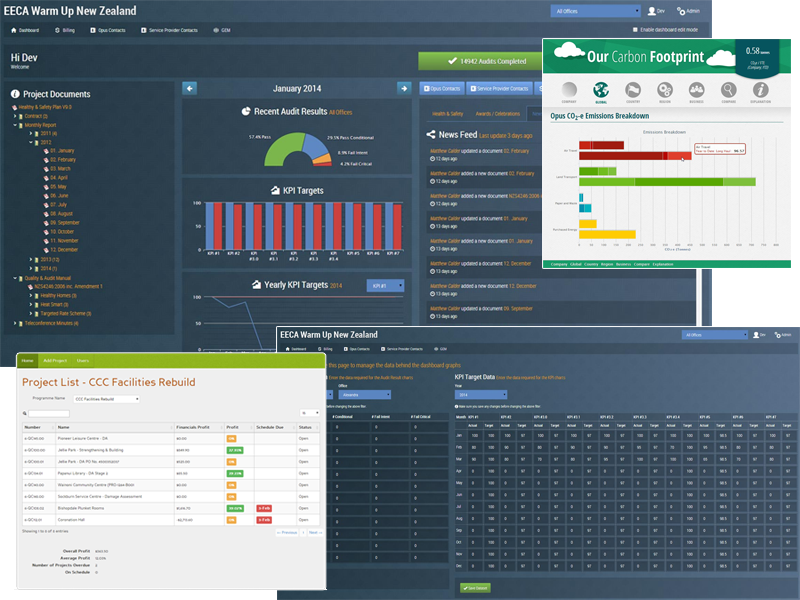Expand the Teleconference Minutes folder
Viewport: 800px width, 600px height.
[15, 323]
